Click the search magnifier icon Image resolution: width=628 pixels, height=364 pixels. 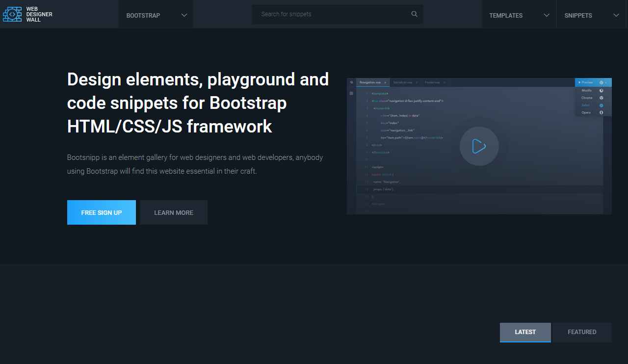tap(415, 14)
